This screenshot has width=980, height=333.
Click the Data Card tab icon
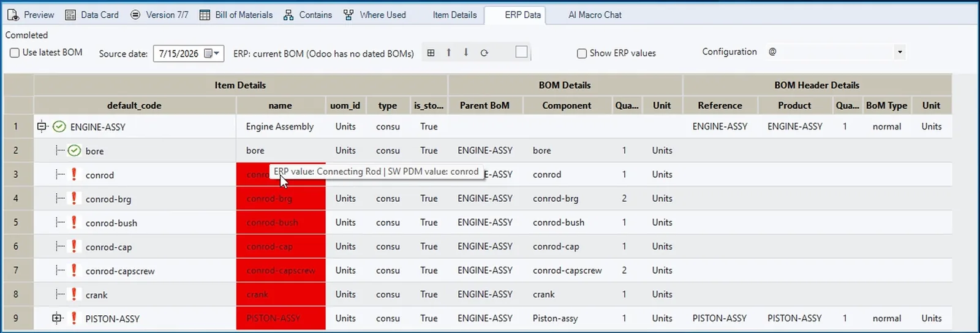pyautogui.click(x=70, y=15)
